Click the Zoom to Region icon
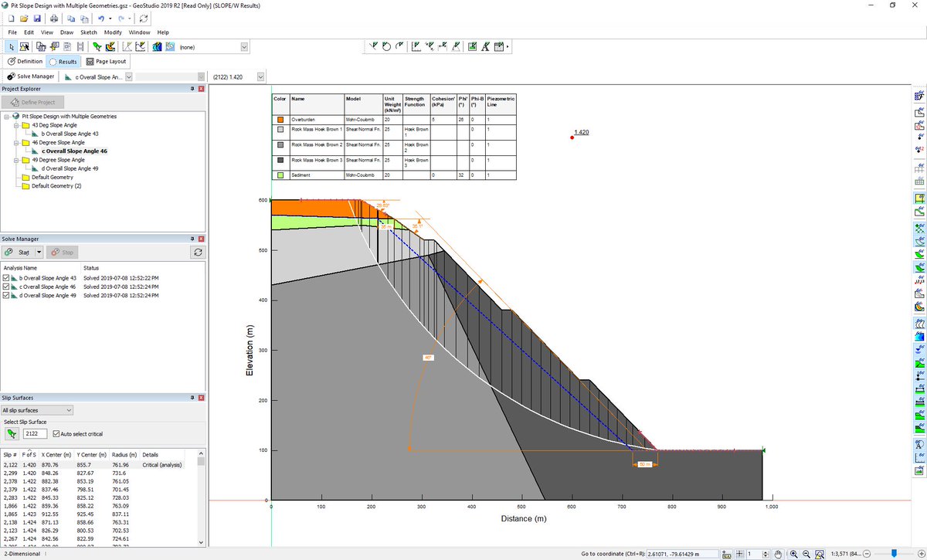The width and height of the screenshot is (927, 560). coord(819,554)
